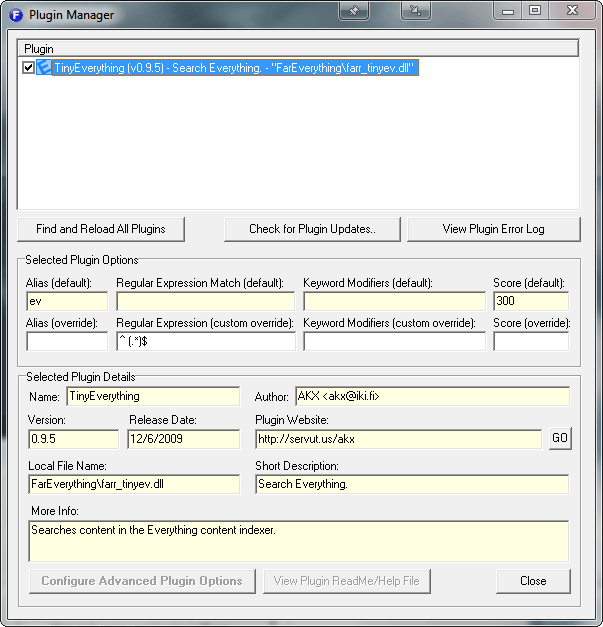Open the View Plugin Error Log

tap(493, 229)
